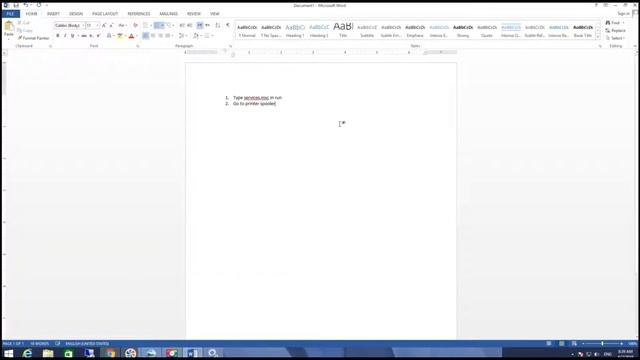Open the font size dropdown
Viewport: 640px width, 360px height.
pyautogui.click(x=97, y=25)
